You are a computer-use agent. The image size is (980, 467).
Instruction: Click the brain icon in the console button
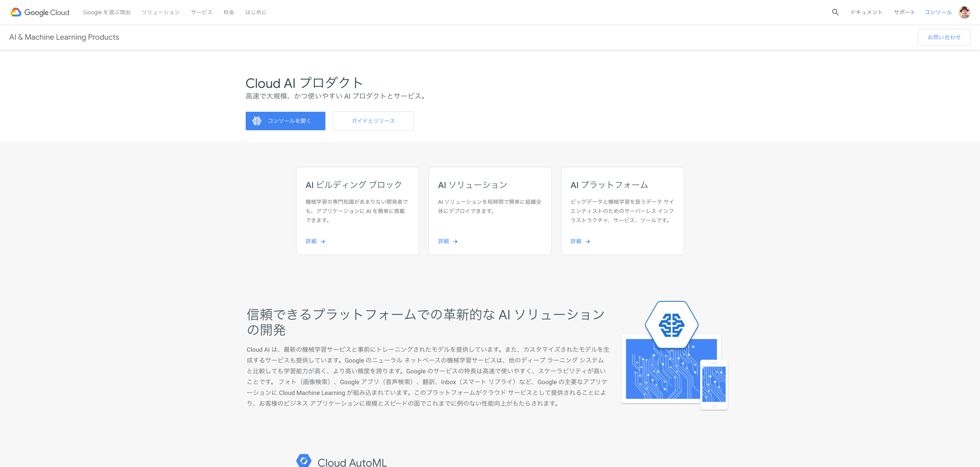click(x=257, y=121)
